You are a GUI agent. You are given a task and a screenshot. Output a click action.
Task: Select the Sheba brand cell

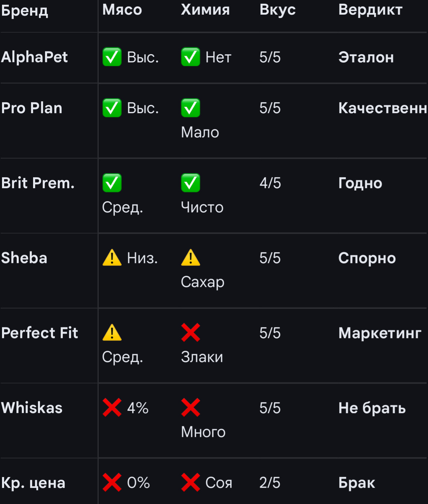pos(24,258)
